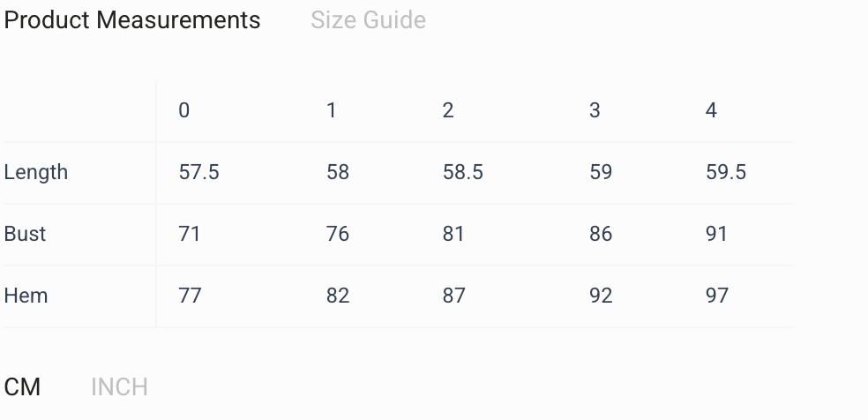868x420 pixels.
Task: Click the size 4 column header
Action: pos(711,110)
